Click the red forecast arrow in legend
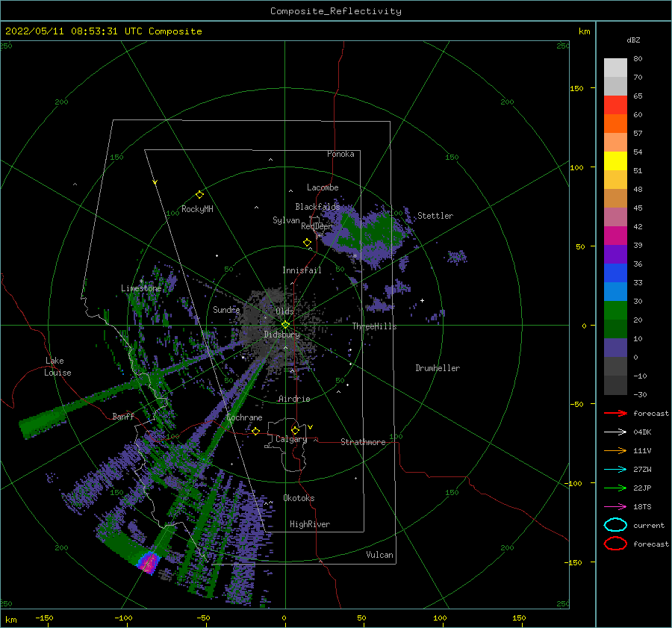Image resolution: width=672 pixels, height=628 pixels. (615, 413)
